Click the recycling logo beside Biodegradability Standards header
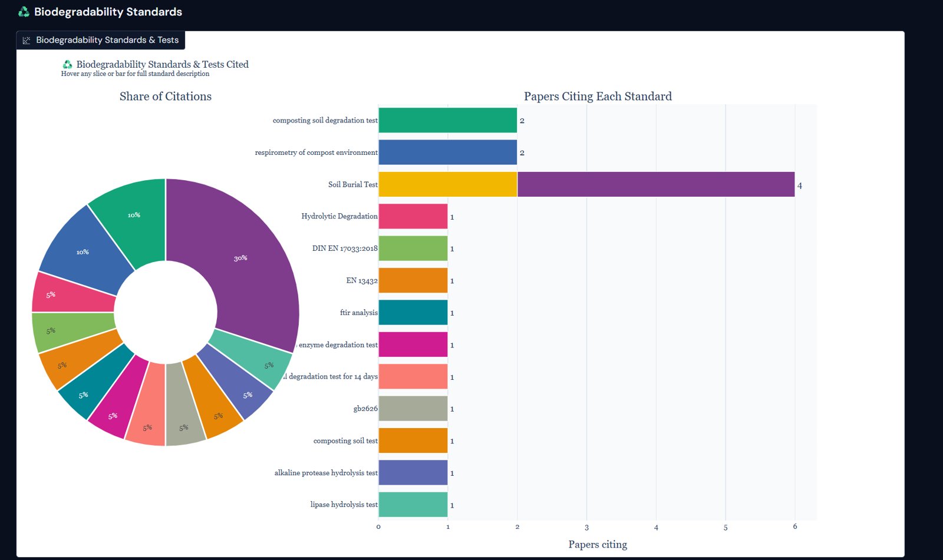 click(24, 12)
